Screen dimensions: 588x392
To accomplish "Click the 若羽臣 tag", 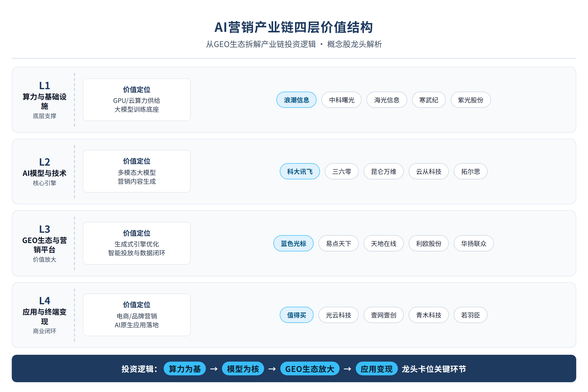I will coord(470,315).
